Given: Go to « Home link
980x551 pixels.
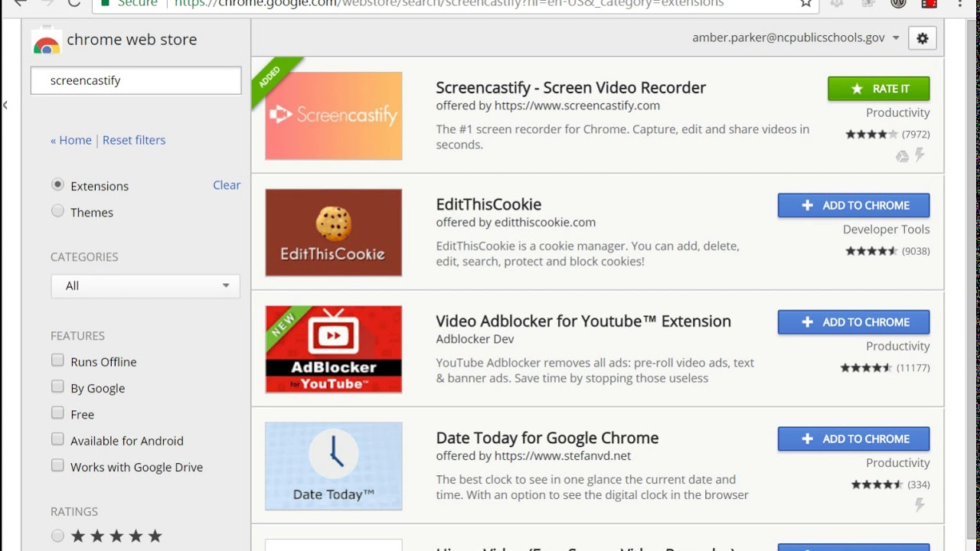Looking at the screenshot, I should [71, 140].
